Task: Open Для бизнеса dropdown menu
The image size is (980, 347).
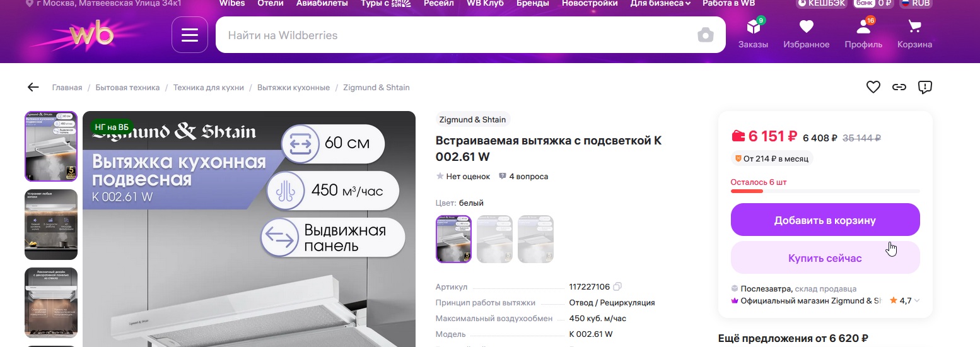Action: pos(660,3)
